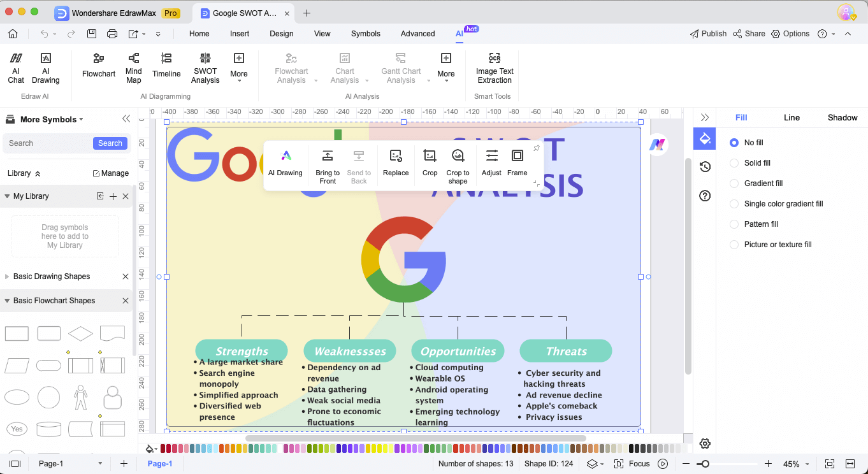Select the diamond decision flowchart shape
Viewport: 868px width, 474px height.
(80, 333)
